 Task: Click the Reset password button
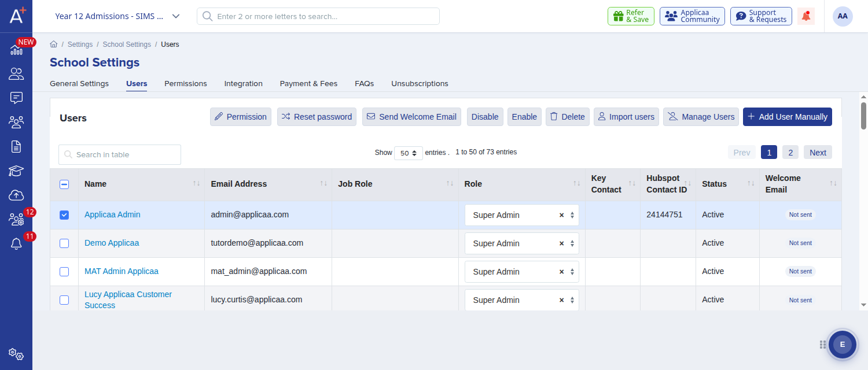(317, 117)
